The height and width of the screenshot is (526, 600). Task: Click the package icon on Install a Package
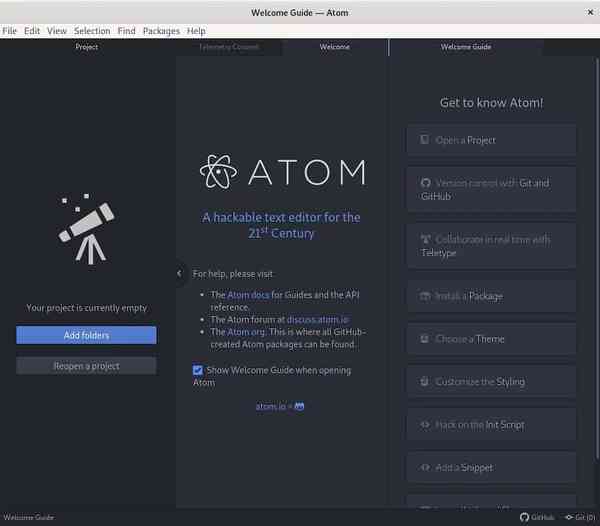(x=425, y=296)
